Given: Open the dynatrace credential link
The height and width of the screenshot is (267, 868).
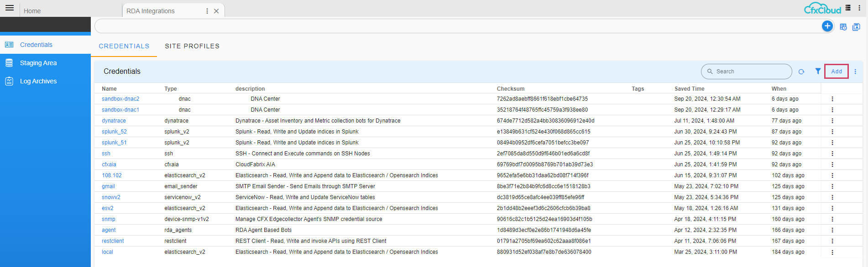Looking at the screenshot, I should [114, 121].
